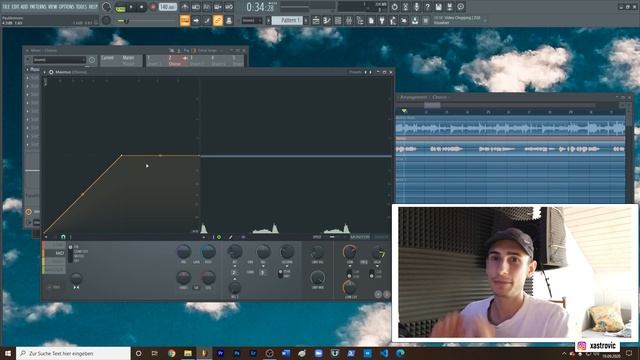Click the floppy disk Save icon
Viewport: 640px width, 360px height.
pyautogui.click(x=438, y=7)
